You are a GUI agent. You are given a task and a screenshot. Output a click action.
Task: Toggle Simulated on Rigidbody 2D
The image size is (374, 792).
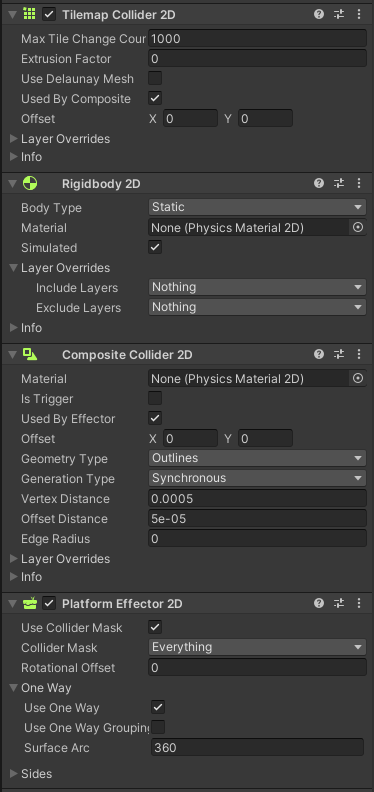point(155,247)
